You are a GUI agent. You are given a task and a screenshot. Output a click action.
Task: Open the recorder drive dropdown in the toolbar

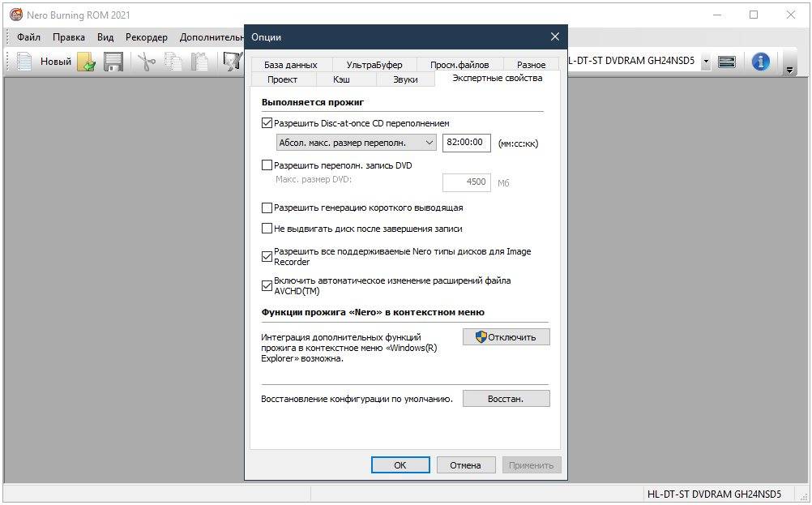pyautogui.click(x=706, y=61)
